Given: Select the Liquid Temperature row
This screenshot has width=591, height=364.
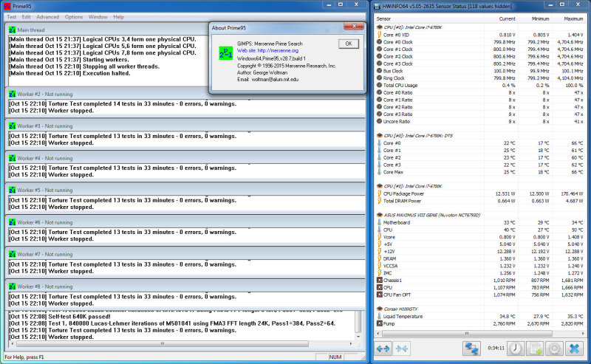Looking at the screenshot, I should pyautogui.click(x=481, y=317).
